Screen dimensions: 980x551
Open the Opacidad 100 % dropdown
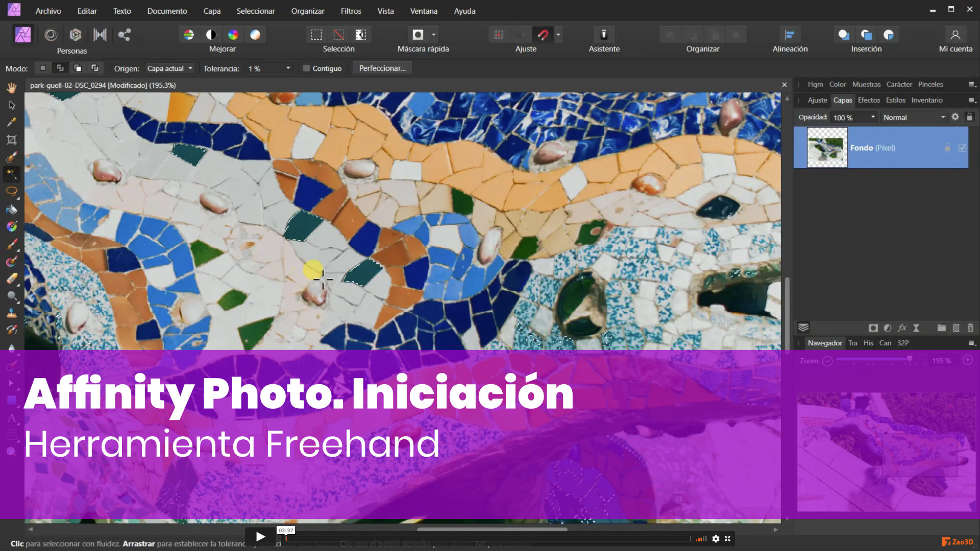[x=854, y=117]
